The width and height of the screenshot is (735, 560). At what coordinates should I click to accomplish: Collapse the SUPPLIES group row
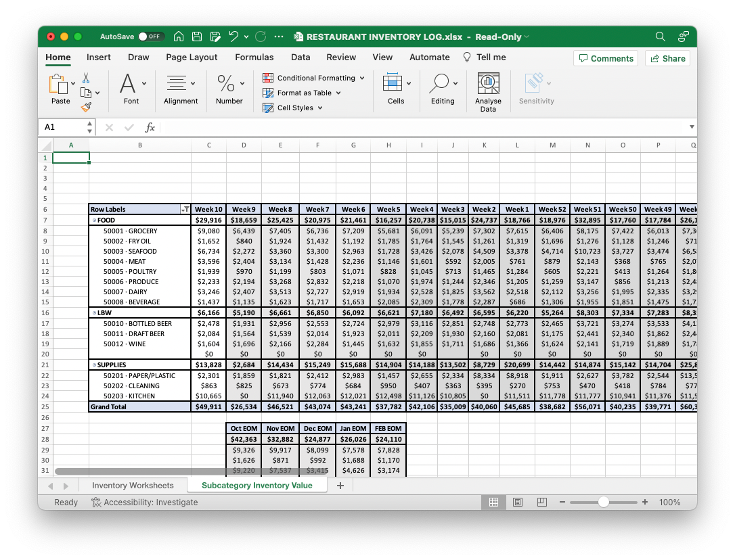pos(94,365)
